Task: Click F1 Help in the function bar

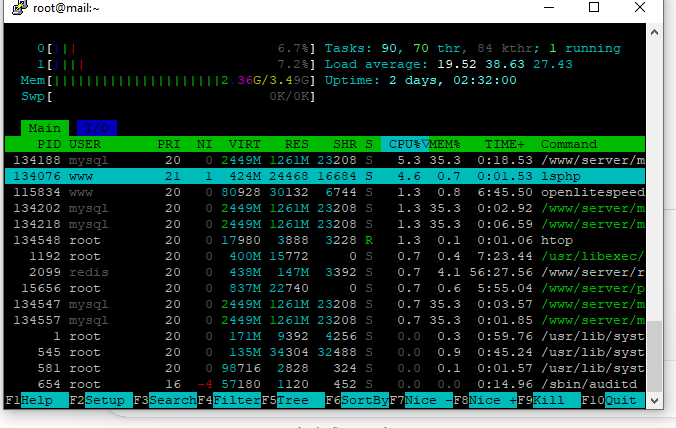Action: tap(37, 400)
